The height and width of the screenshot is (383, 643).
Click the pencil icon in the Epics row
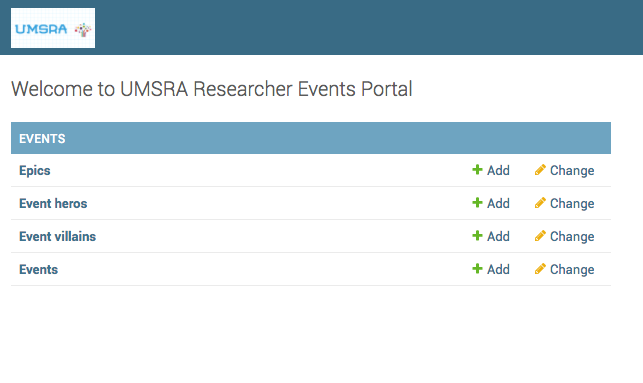[540, 170]
